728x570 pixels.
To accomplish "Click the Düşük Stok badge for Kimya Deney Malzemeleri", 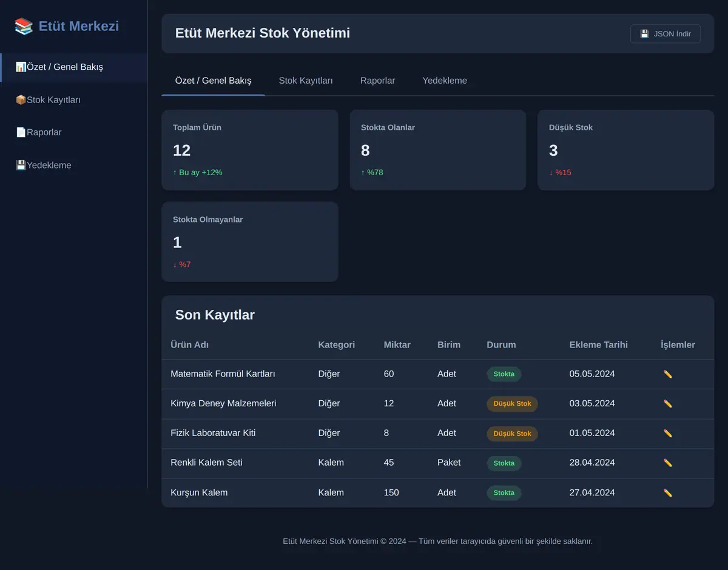I will coord(512,404).
